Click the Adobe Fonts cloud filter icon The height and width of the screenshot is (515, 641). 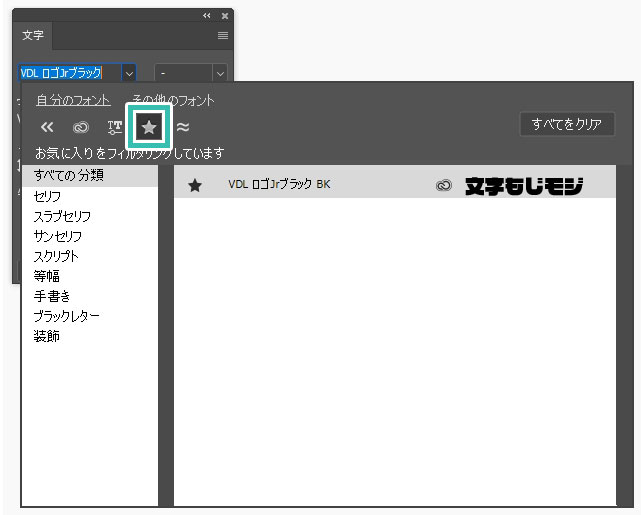81,127
